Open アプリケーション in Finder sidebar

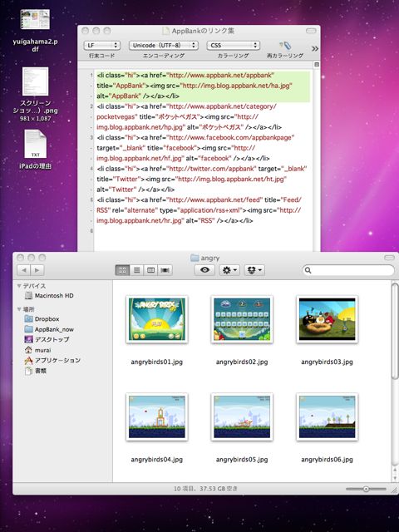pos(52,360)
